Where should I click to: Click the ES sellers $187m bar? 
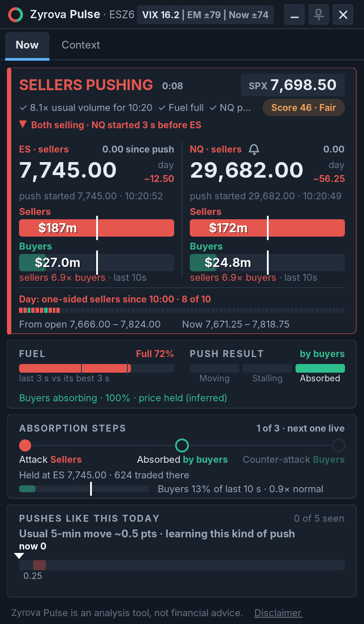tap(97, 228)
